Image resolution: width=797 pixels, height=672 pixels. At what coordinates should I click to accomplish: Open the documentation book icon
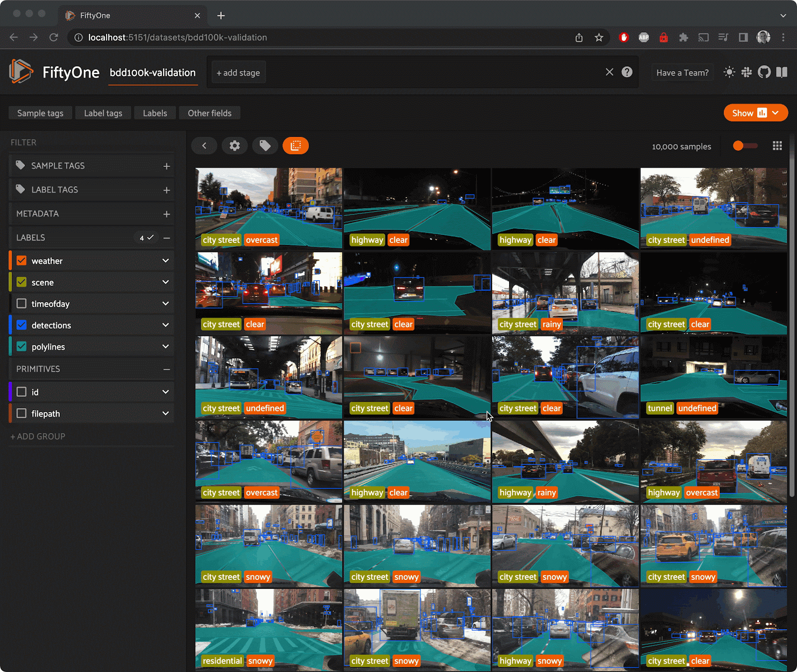pyautogui.click(x=782, y=72)
